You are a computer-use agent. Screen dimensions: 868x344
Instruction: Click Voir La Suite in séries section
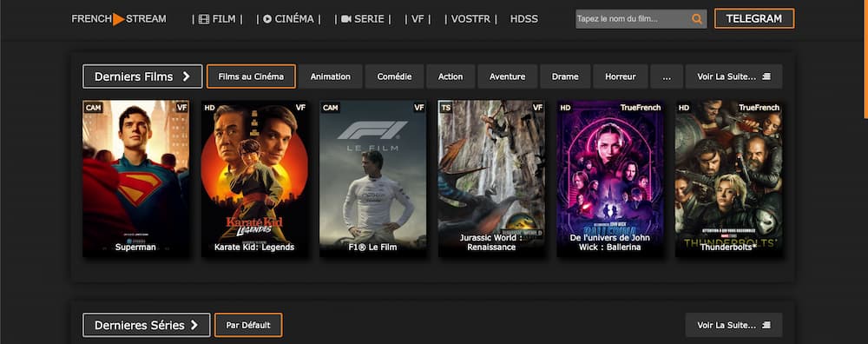733,325
